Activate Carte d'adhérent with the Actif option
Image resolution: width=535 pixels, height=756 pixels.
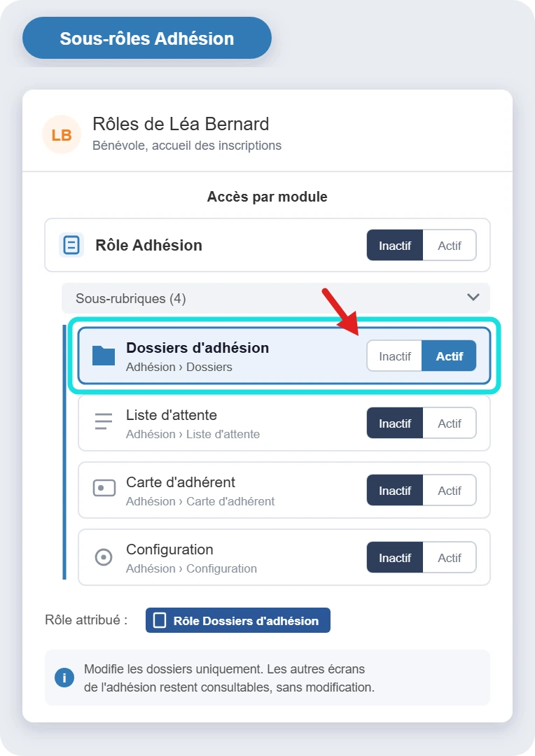[450, 490]
